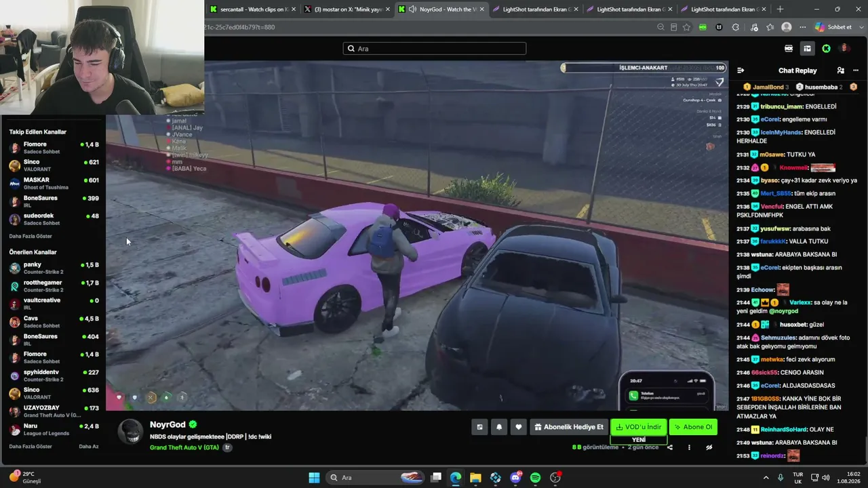Open vaultcreative channel in sidebar
Image resolution: width=868 pixels, height=488 pixels.
(54, 304)
